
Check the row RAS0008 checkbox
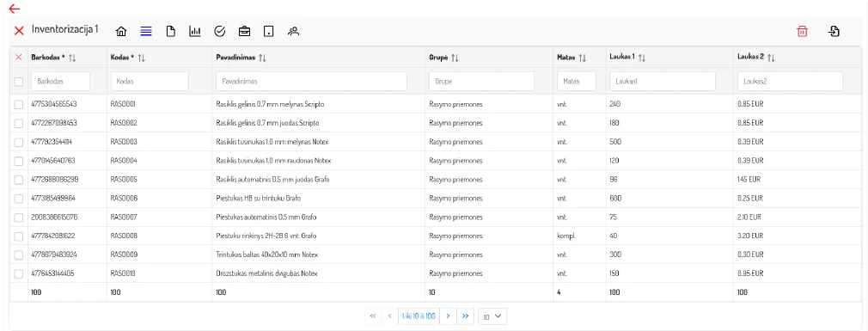[19, 236]
